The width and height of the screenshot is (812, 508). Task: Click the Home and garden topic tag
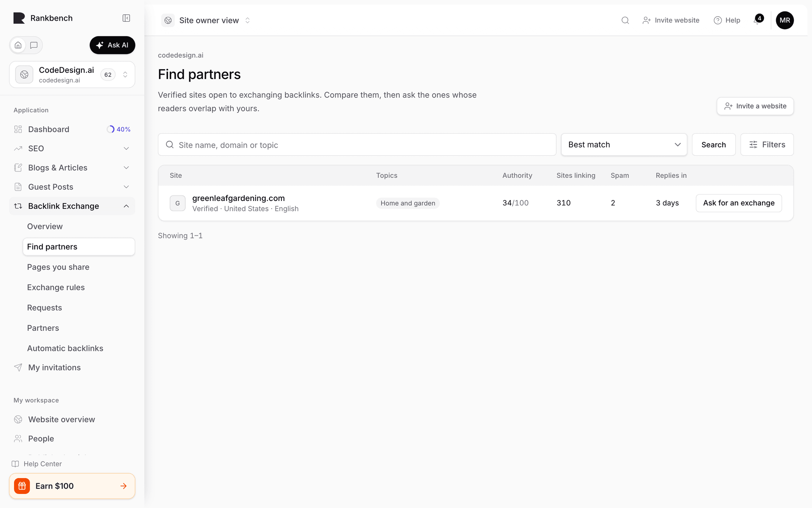point(408,203)
